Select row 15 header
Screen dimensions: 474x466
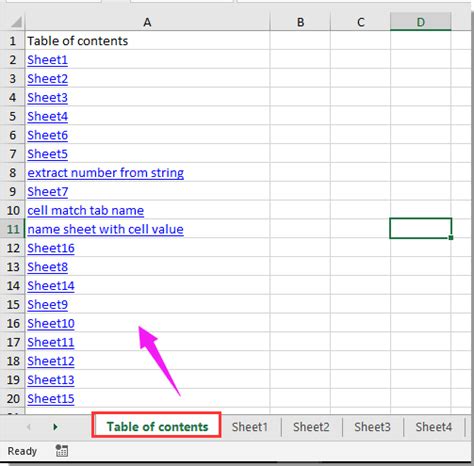click(12, 304)
